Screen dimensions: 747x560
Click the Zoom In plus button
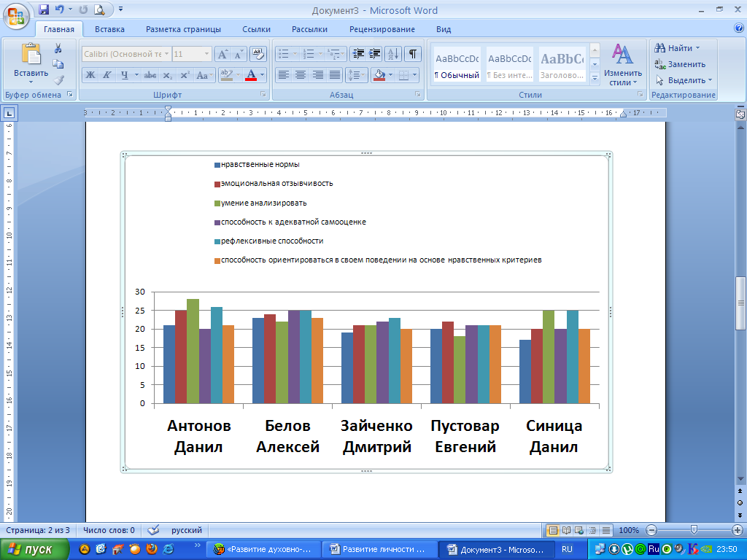737,530
